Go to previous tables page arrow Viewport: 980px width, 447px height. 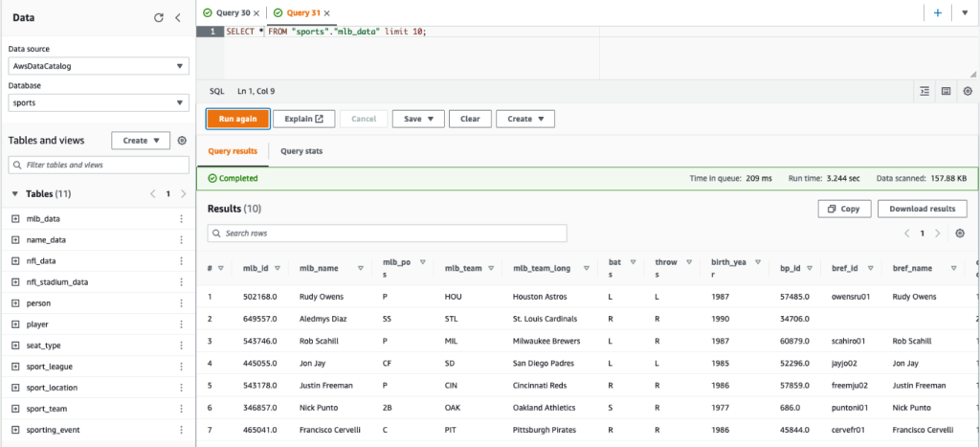[152, 194]
